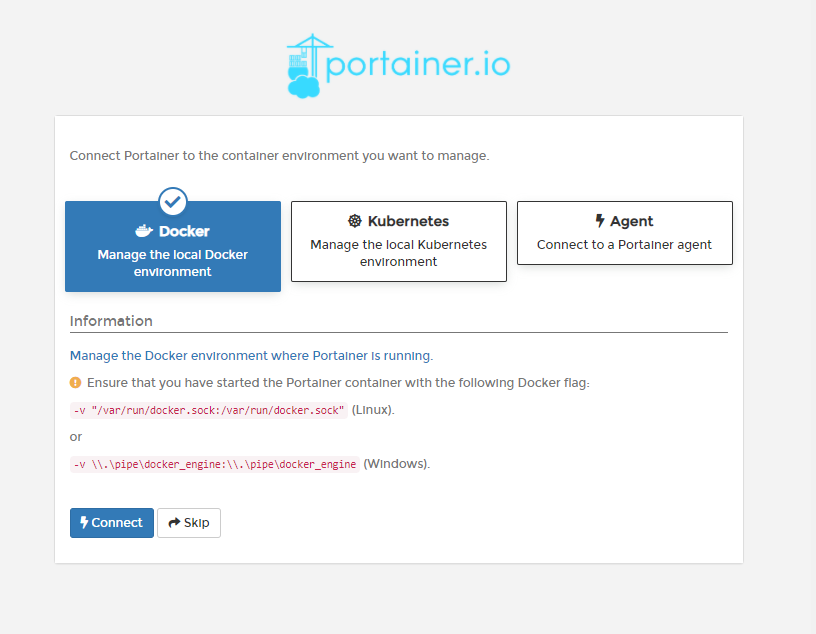Click the Agent card title label
The height and width of the screenshot is (634, 816).
pyautogui.click(x=632, y=221)
